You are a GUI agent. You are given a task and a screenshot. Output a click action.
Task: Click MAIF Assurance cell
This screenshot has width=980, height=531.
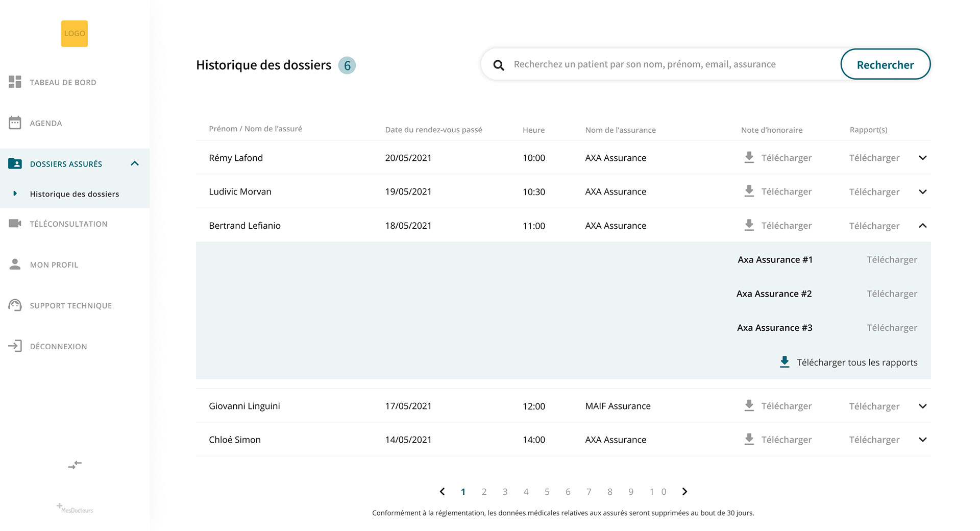coord(618,406)
